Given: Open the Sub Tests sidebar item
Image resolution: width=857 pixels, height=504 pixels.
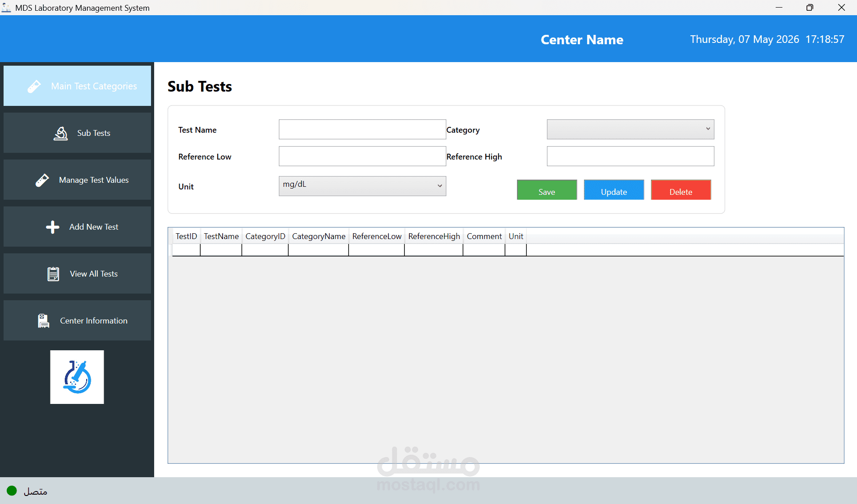Looking at the screenshot, I should click(77, 133).
